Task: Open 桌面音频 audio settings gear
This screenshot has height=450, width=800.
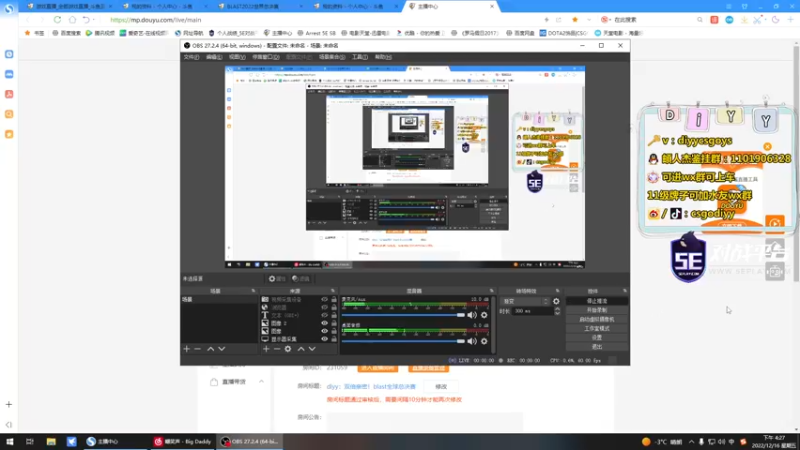Action: tap(484, 341)
